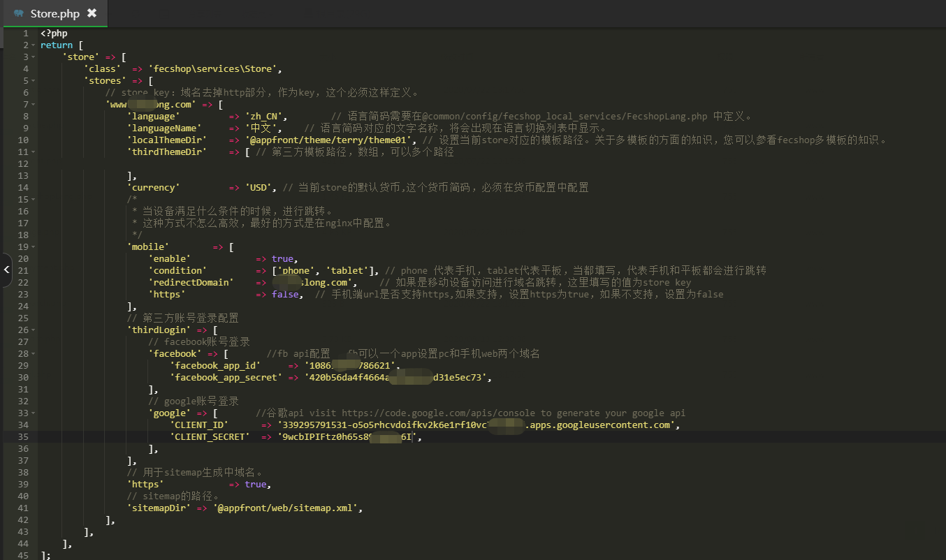Screen dimensions: 946x560
Task: Click the 'class' key on line 4
Action: [x=103, y=69]
